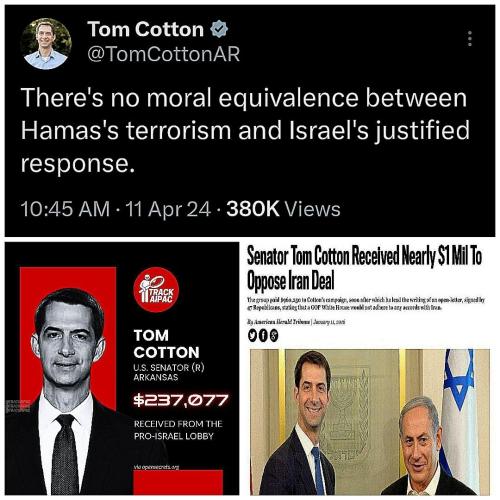Open the Senator Tom Cotton article headline
Screen dimensions: 500x500
364,269
